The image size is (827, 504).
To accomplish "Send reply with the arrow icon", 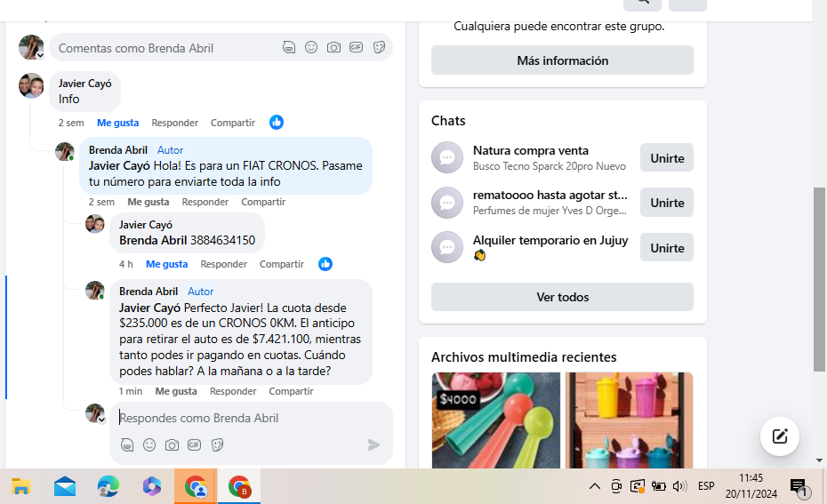I will (373, 445).
